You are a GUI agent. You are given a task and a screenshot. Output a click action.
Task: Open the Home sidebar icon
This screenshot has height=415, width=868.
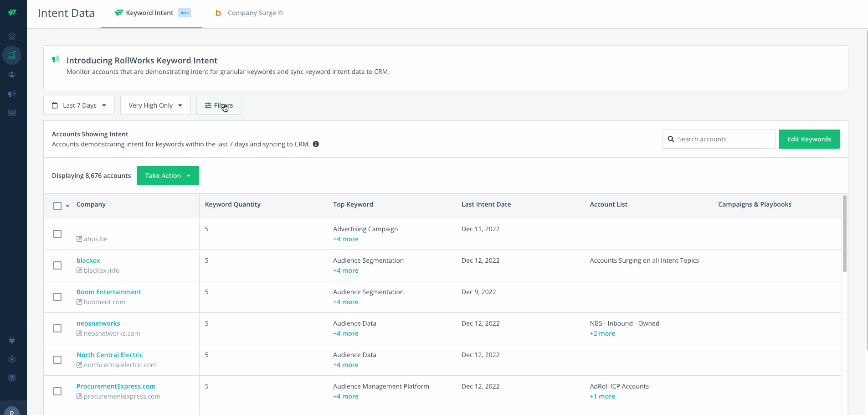pos(12,36)
